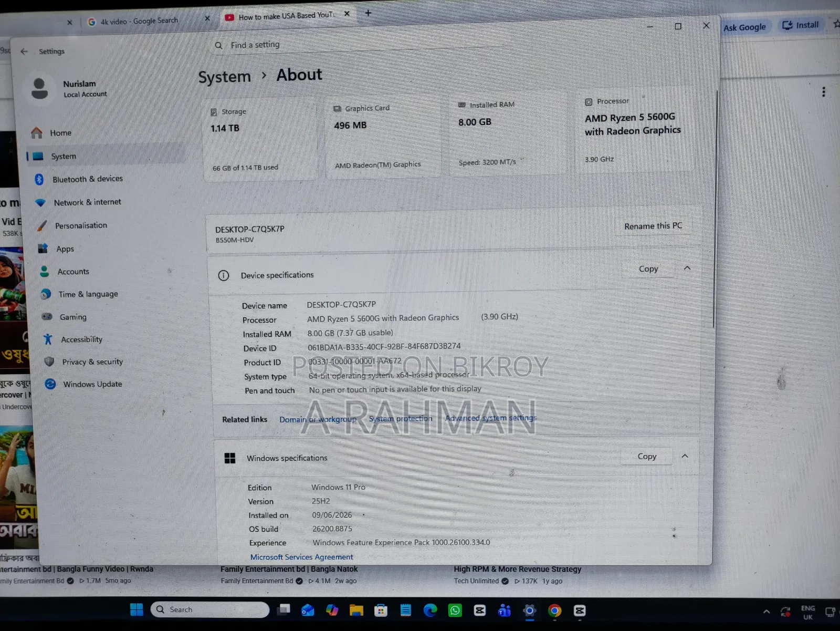Open Microsoft Services Agreement link
This screenshot has height=631, width=840.
(x=301, y=557)
